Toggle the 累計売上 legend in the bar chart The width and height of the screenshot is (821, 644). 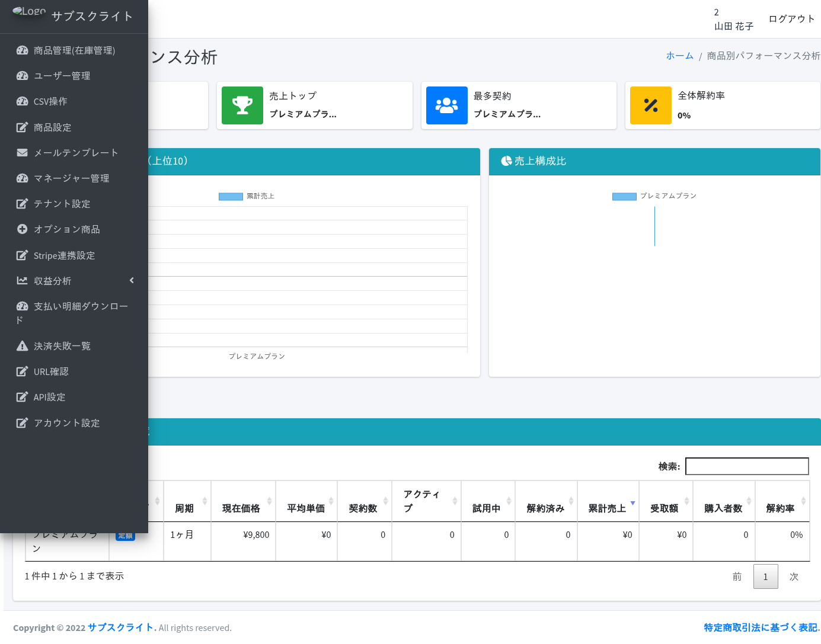[247, 196]
